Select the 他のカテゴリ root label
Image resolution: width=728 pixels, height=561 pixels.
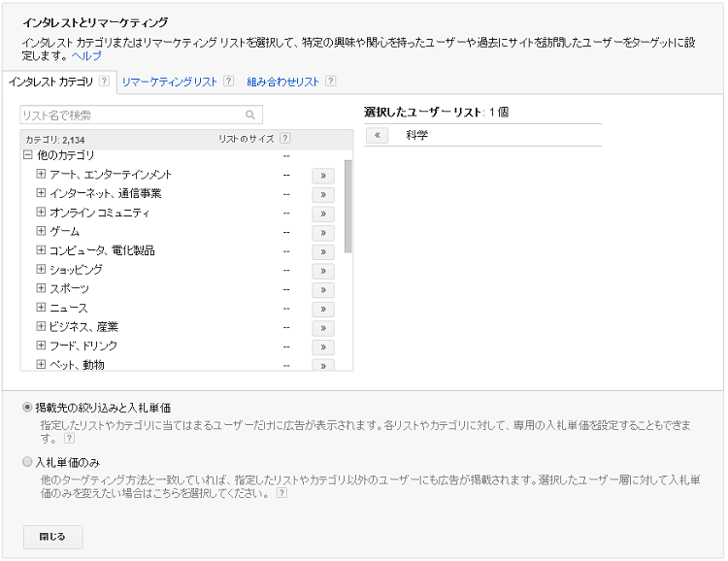65,155
